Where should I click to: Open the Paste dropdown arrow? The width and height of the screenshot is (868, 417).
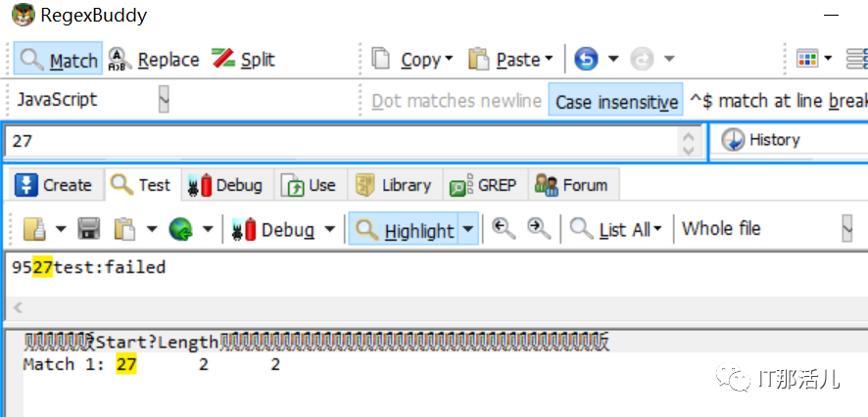pyautogui.click(x=549, y=58)
